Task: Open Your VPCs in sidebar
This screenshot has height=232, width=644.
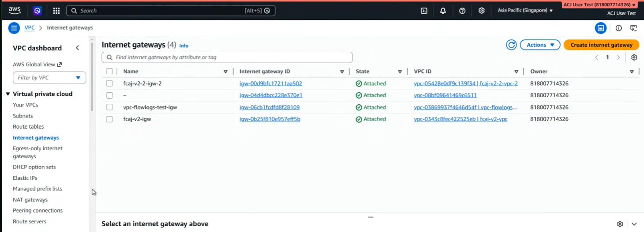Action: [x=26, y=105]
